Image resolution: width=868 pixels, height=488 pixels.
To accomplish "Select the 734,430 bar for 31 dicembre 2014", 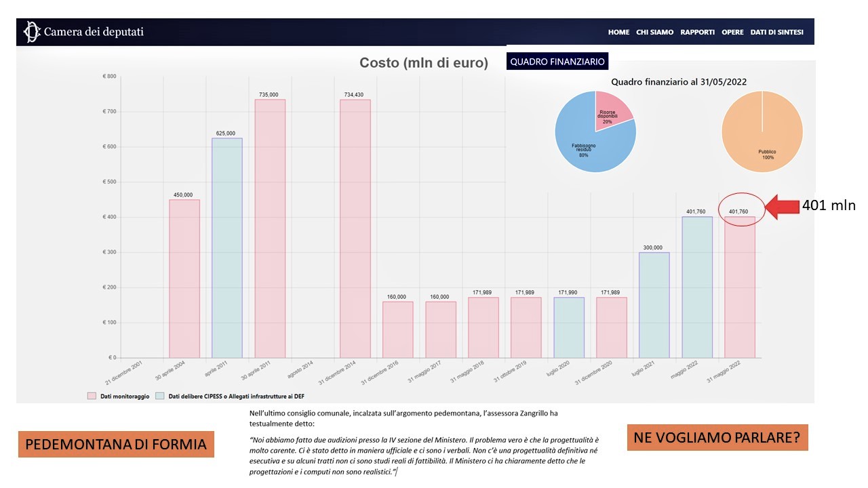I will 355,228.
